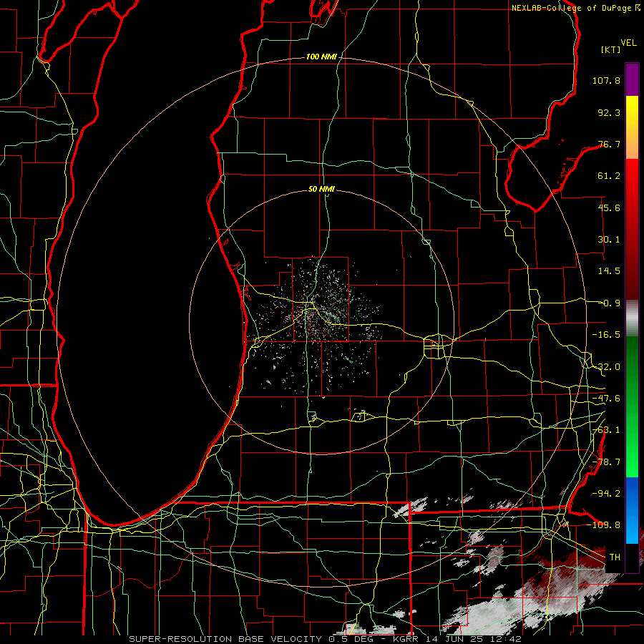Click the Super-Resolution Base Velocity caption
644x644 pixels.
click(x=325, y=639)
